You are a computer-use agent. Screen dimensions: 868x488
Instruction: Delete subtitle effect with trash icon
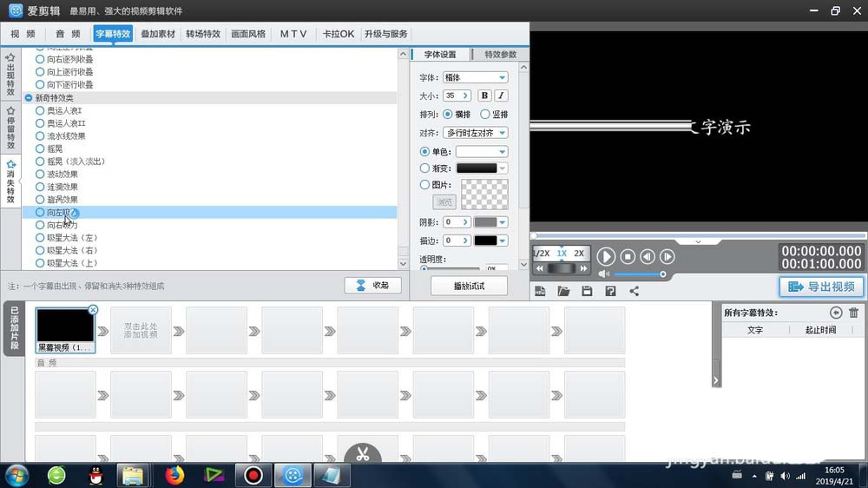click(x=853, y=313)
